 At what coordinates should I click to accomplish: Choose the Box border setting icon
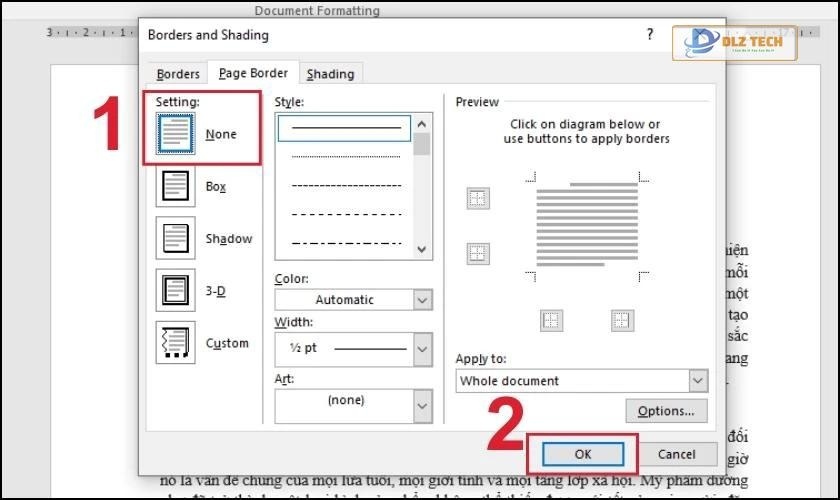tap(175, 187)
